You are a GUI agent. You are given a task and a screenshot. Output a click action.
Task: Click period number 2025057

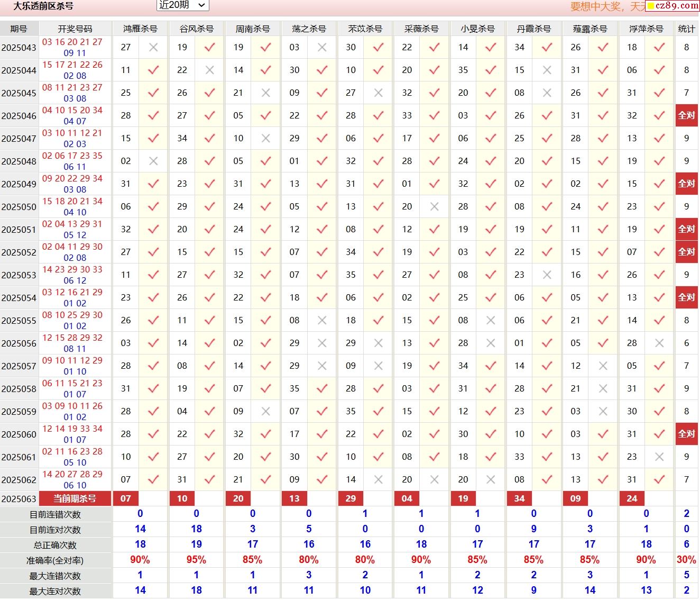pos(19,366)
